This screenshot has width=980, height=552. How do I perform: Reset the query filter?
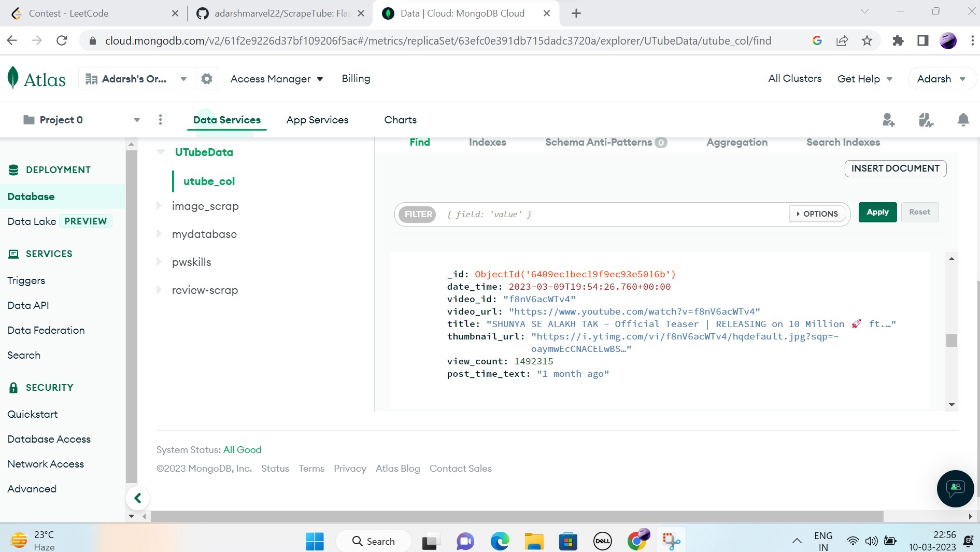[x=919, y=212]
